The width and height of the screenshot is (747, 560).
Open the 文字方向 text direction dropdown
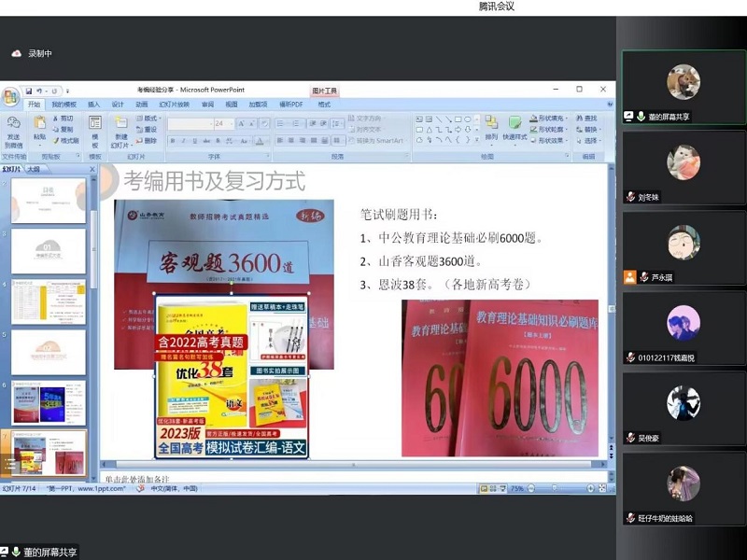point(367,119)
